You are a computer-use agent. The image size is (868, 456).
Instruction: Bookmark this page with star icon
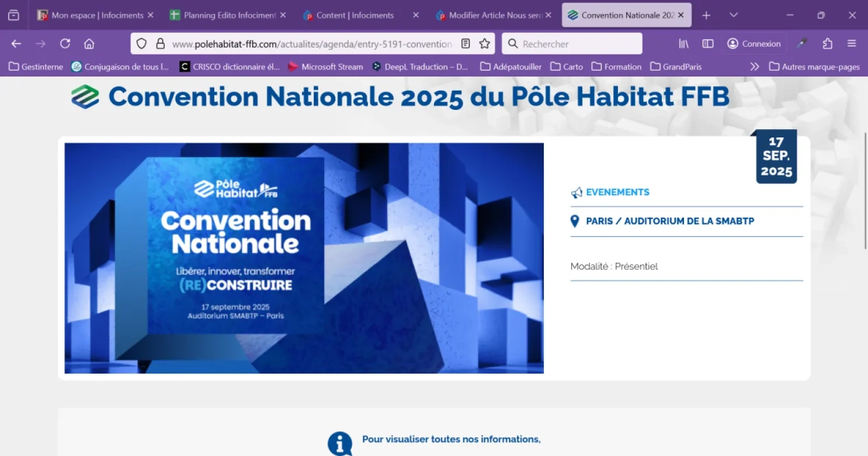click(x=484, y=44)
